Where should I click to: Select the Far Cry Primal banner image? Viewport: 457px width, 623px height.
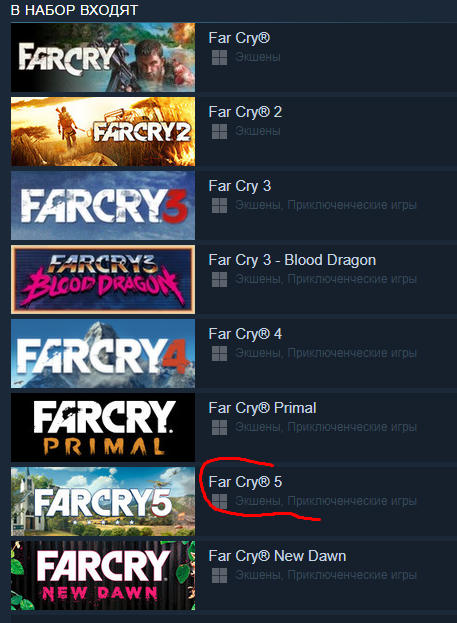[103, 428]
